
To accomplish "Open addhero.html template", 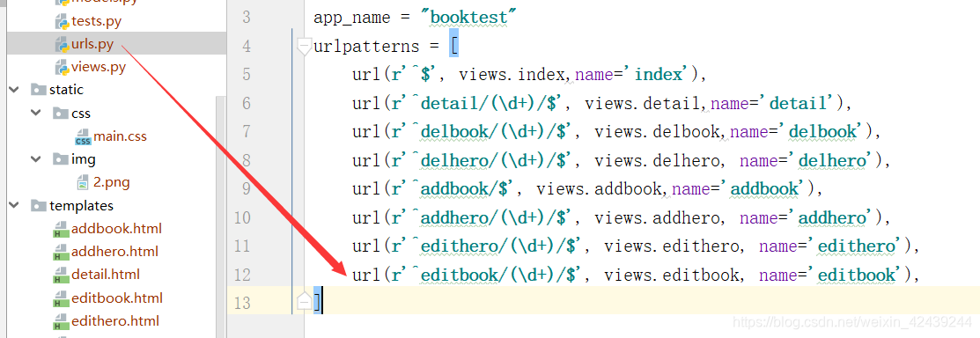I will [114, 252].
